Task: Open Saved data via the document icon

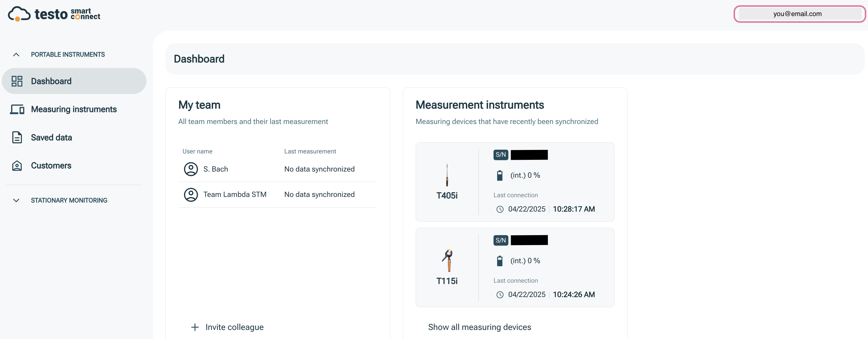Action: 17,137
